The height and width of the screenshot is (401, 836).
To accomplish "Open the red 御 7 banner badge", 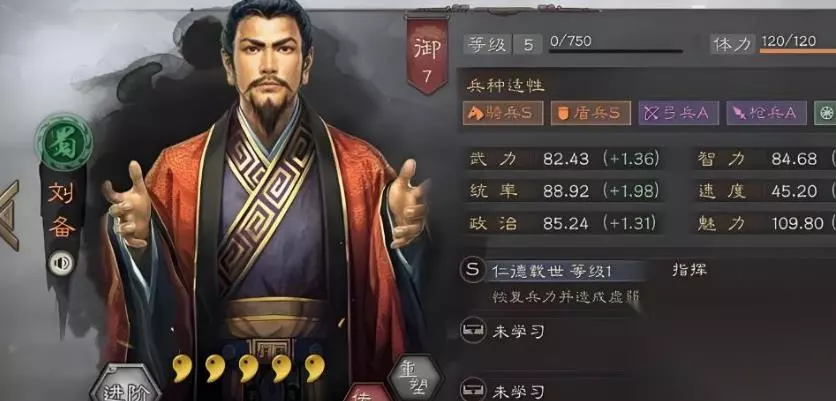I will tap(427, 55).
